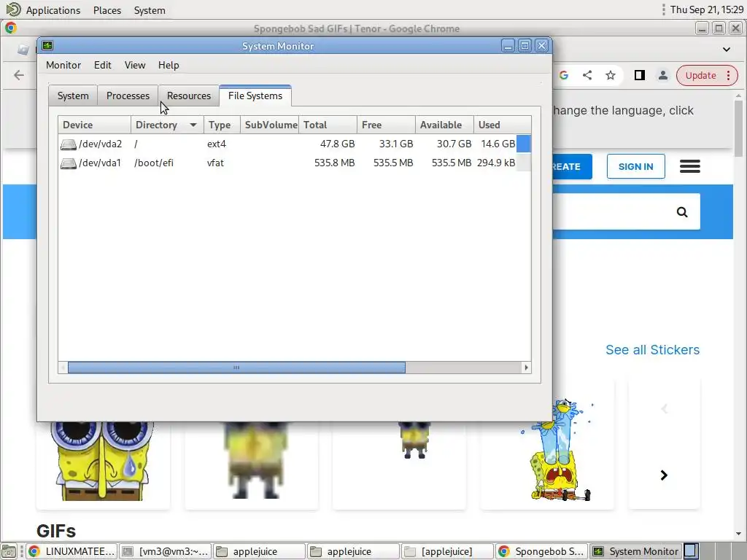
Task: Switch to the Processes tab
Action: pos(128,96)
